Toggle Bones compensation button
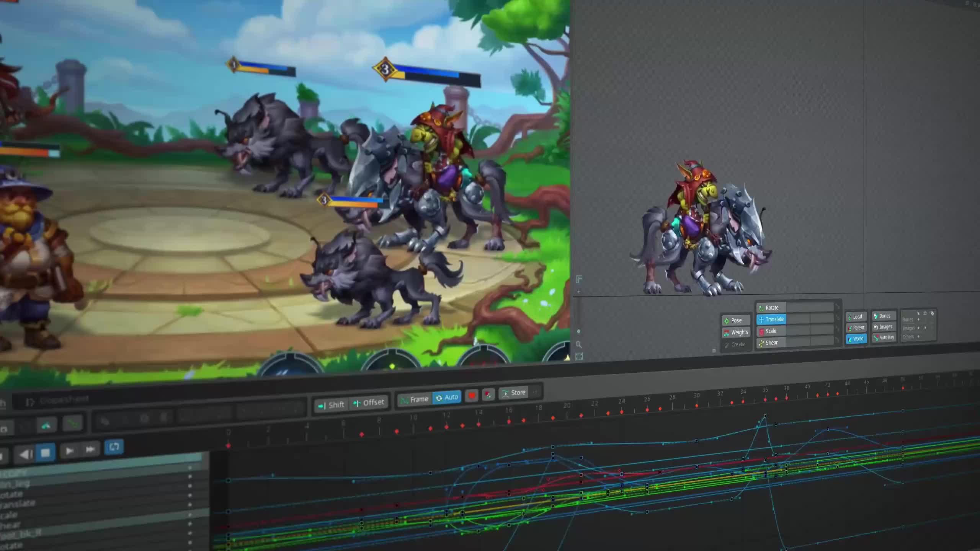Viewport: 980px width, 551px height. point(884,316)
